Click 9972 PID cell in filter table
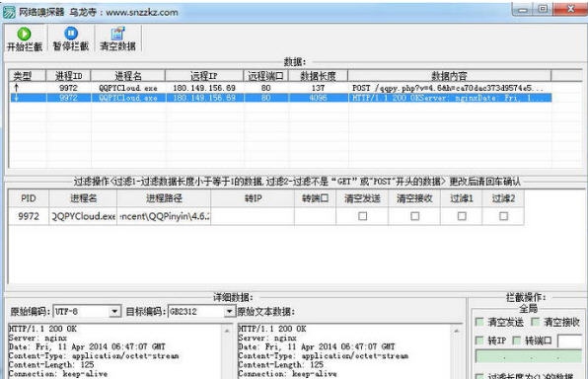Image resolution: width=588 pixels, height=379 pixels. 29,216
